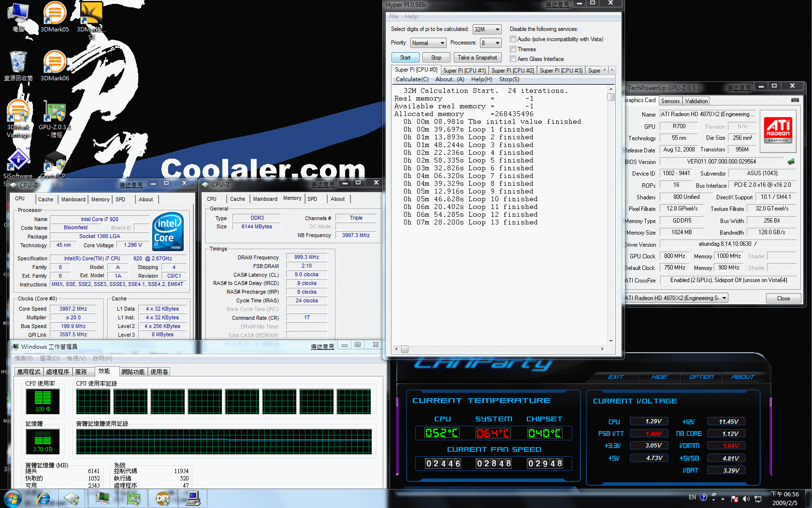Switch to Super PI CPU #1 tab
The width and height of the screenshot is (812, 508).
click(464, 71)
